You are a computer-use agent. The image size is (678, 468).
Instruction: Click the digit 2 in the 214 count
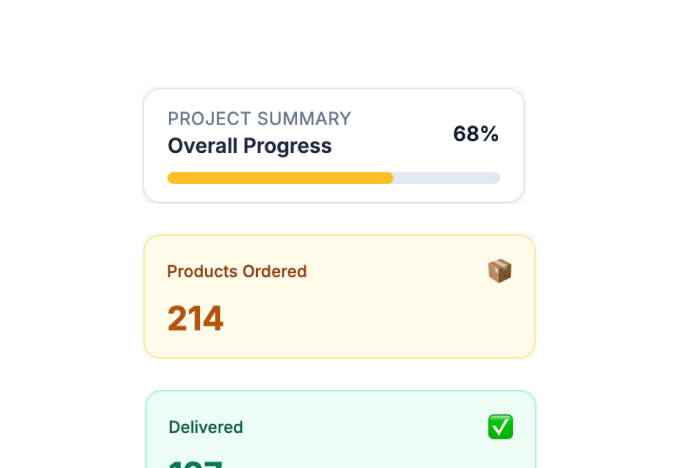click(x=177, y=318)
